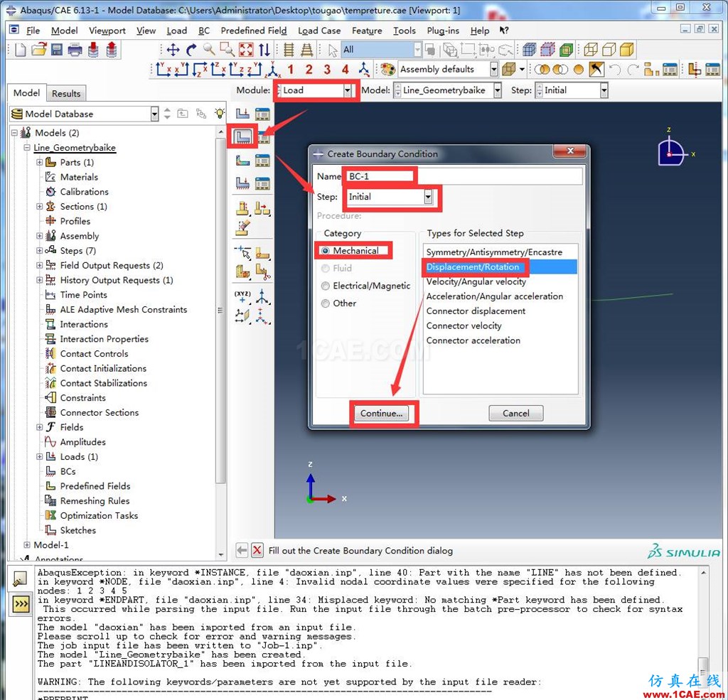This screenshot has width=728, height=700.
Task: Select the Electrical/Magnetic category radio button
Action: pyautogui.click(x=326, y=286)
